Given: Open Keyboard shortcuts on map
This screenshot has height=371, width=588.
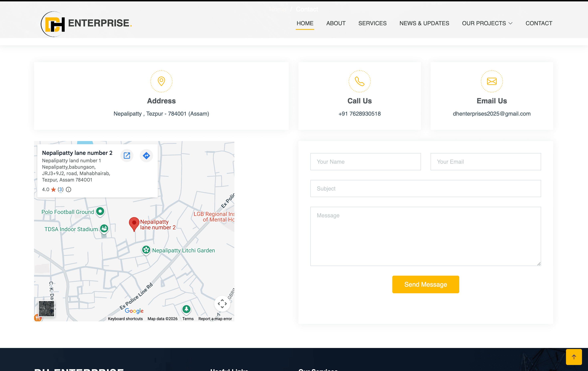Looking at the screenshot, I should tap(125, 319).
